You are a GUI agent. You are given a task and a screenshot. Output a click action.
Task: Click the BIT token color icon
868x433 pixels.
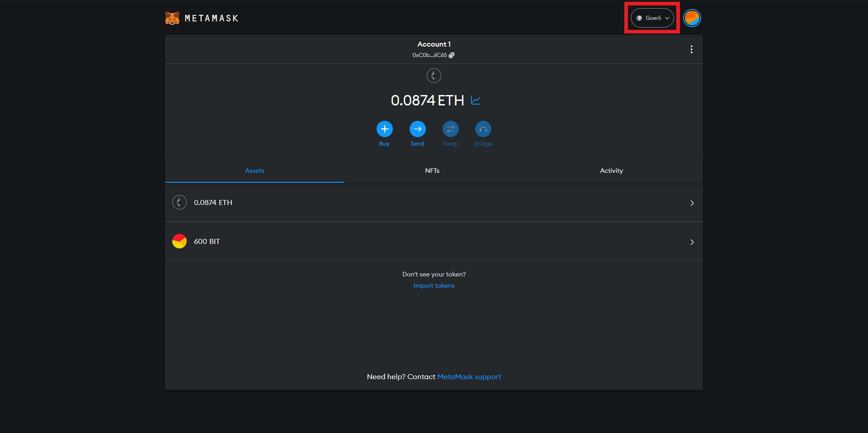179,241
